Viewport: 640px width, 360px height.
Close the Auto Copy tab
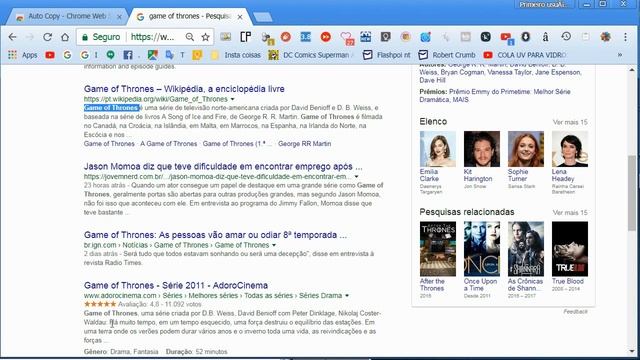coord(119,17)
